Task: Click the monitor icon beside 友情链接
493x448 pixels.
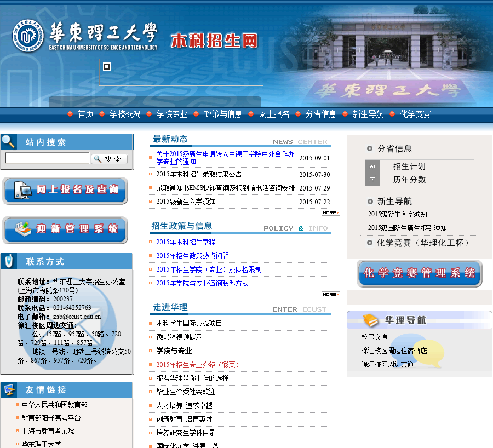Action: coord(9,390)
